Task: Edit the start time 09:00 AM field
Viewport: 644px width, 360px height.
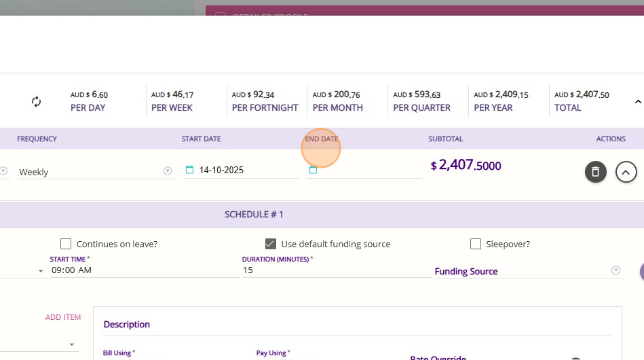Action: (144, 270)
